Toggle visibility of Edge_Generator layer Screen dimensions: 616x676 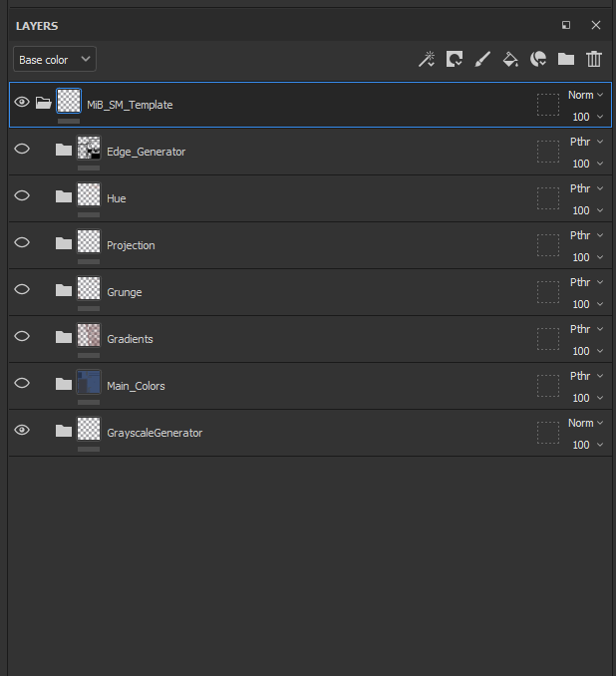(x=22, y=150)
